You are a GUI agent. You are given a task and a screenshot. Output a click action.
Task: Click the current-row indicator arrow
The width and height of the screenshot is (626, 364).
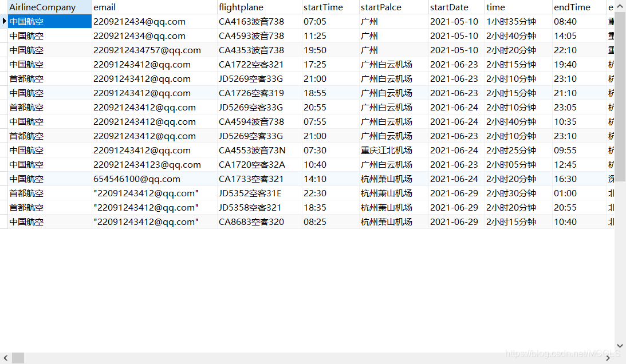coord(4,21)
